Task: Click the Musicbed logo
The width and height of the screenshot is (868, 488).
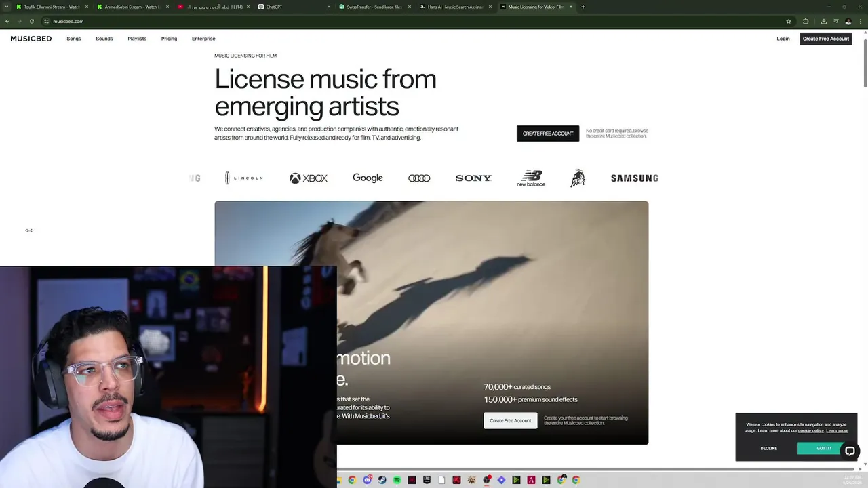Action: click(31, 39)
